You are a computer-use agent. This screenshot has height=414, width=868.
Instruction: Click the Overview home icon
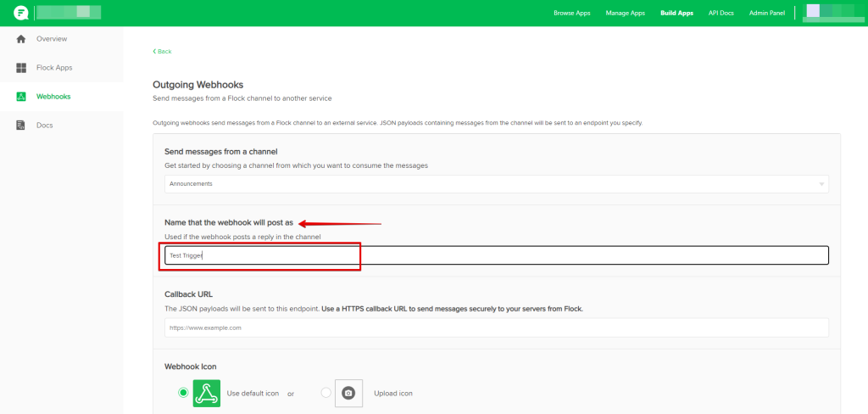(21, 39)
